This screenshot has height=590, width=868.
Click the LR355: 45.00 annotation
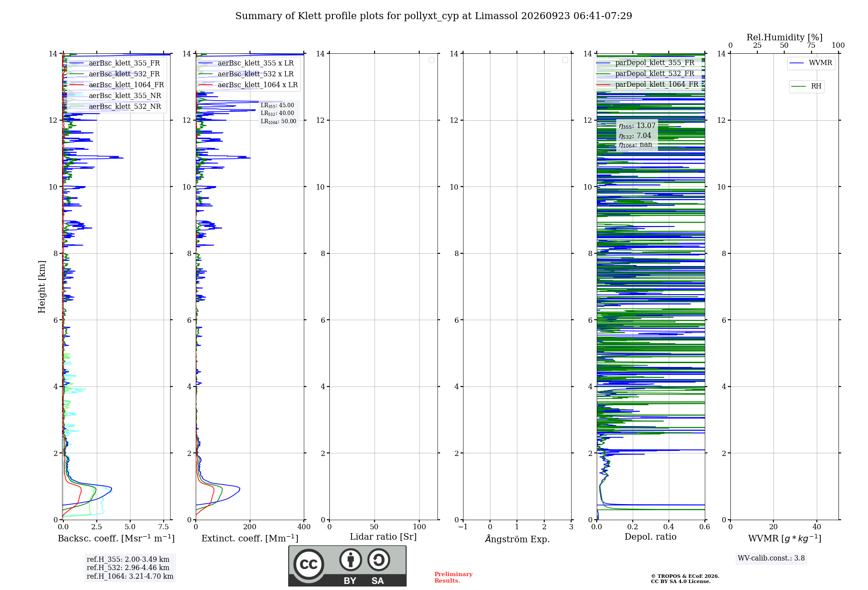(x=277, y=105)
